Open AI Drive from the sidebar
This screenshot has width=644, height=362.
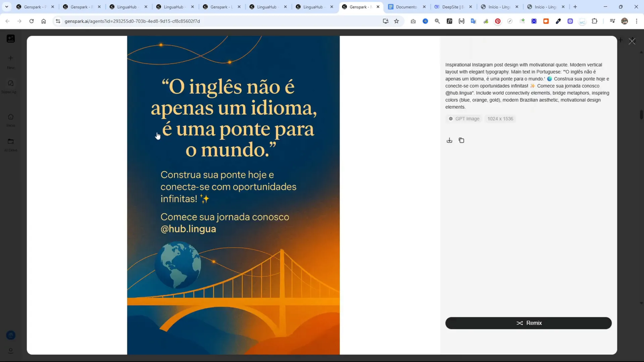tap(10, 143)
